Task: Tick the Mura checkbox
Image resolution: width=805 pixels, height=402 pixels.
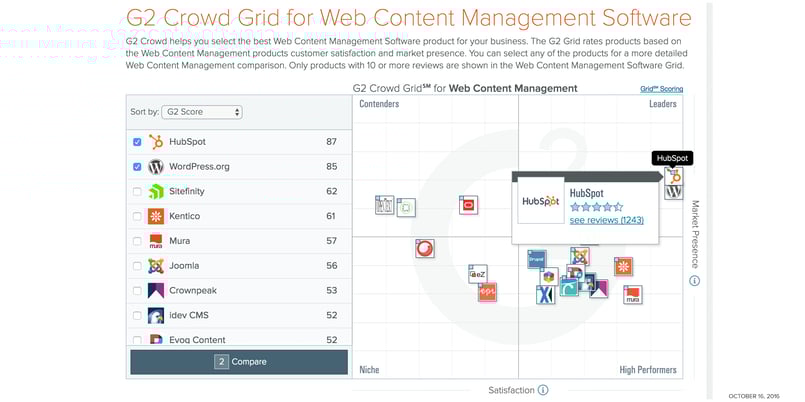Action: [x=137, y=241]
